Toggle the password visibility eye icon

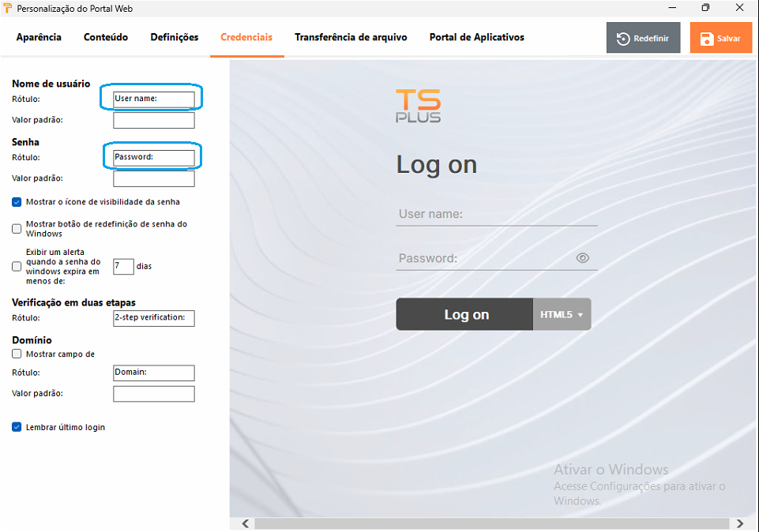pyautogui.click(x=583, y=257)
